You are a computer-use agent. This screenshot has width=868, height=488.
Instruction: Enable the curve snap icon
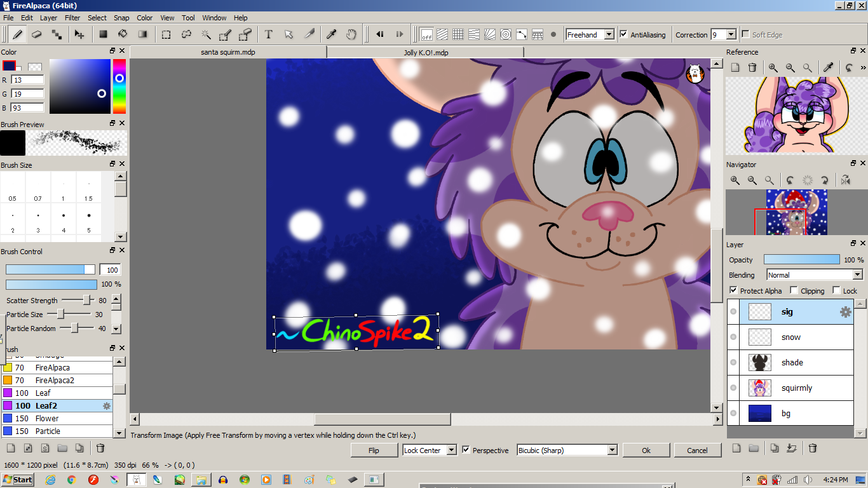[x=522, y=34]
